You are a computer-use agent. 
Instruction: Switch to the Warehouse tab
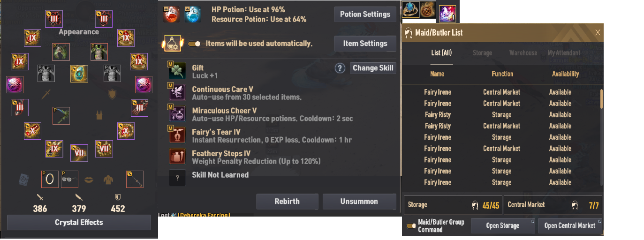pos(523,53)
